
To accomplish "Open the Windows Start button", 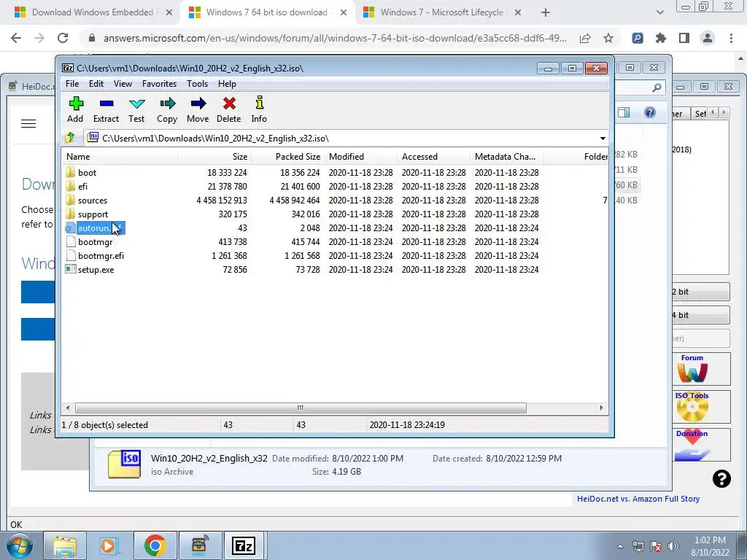I will [x=19, y=545].
